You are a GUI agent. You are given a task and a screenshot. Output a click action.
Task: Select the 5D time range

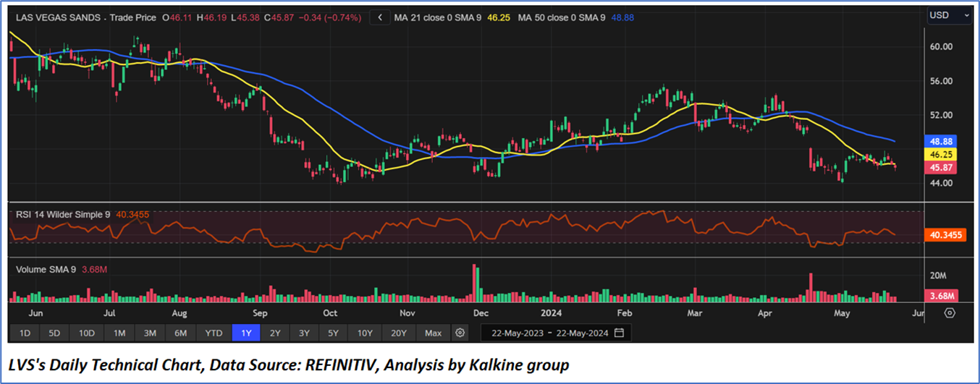pos(54,333)
